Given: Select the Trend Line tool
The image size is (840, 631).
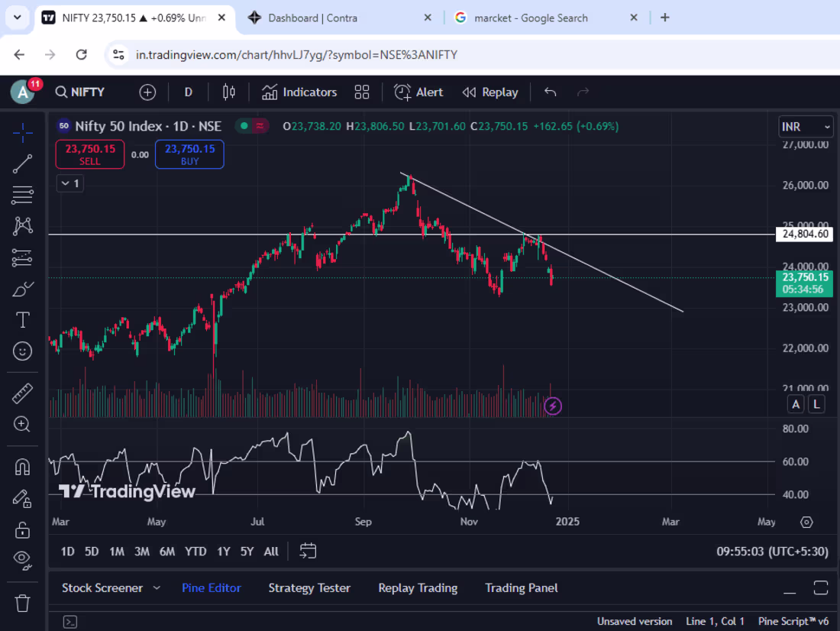Looking at the screenshot, I should 22,163.
